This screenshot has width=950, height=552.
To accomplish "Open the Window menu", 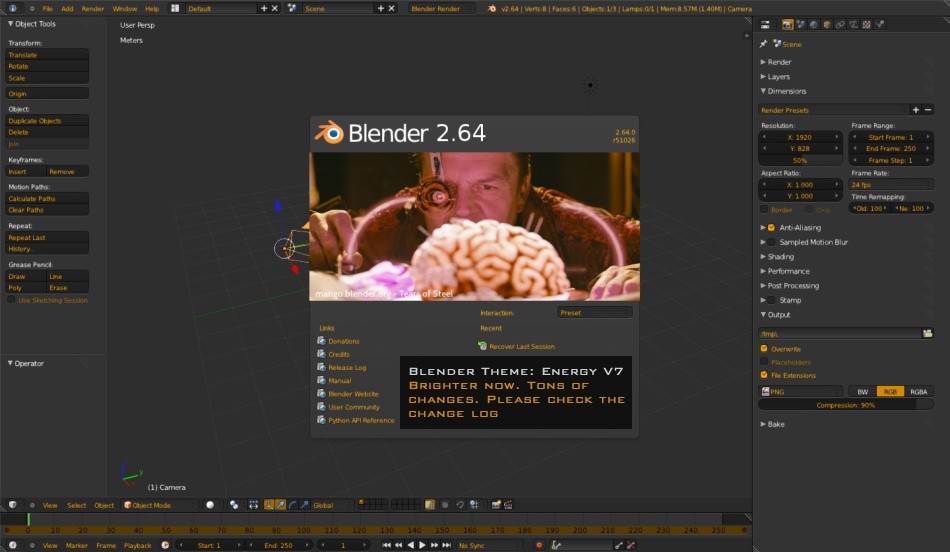I will click(x=124, y=8).
